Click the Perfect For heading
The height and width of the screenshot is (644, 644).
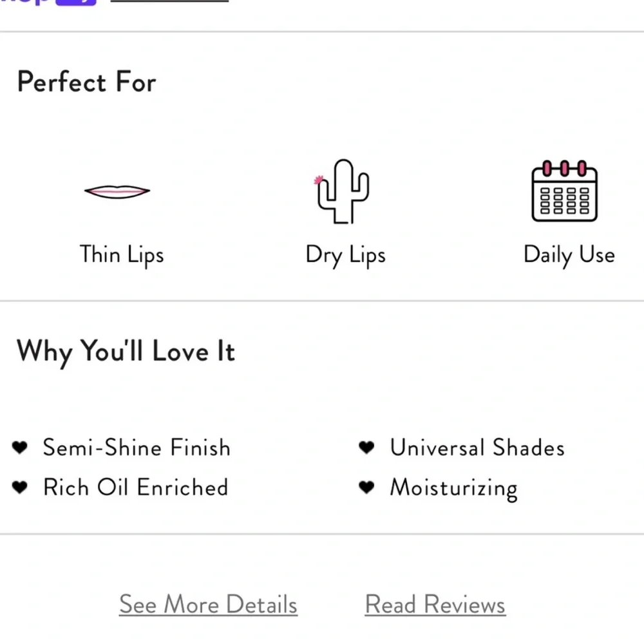click(87, 81)
